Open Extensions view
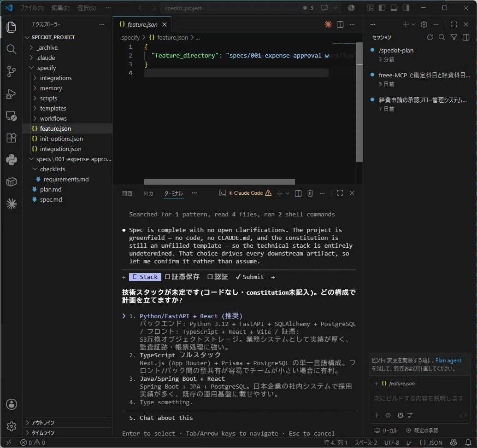The height and width of the screenshot is (448, 477). point(11,138)
